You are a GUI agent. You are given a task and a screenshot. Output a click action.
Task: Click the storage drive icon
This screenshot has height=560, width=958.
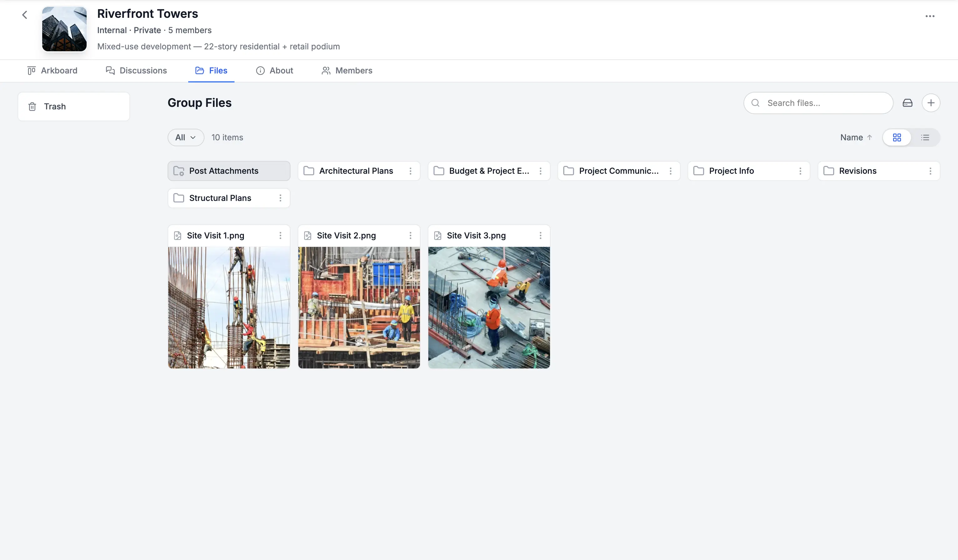(907, 103)
